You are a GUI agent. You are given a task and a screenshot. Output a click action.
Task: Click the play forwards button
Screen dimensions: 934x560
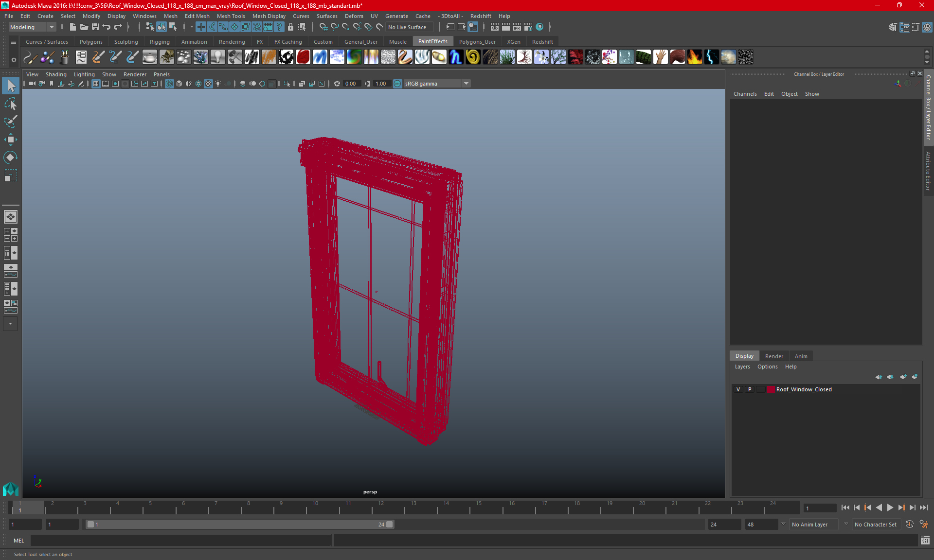[x=890, y=507]
